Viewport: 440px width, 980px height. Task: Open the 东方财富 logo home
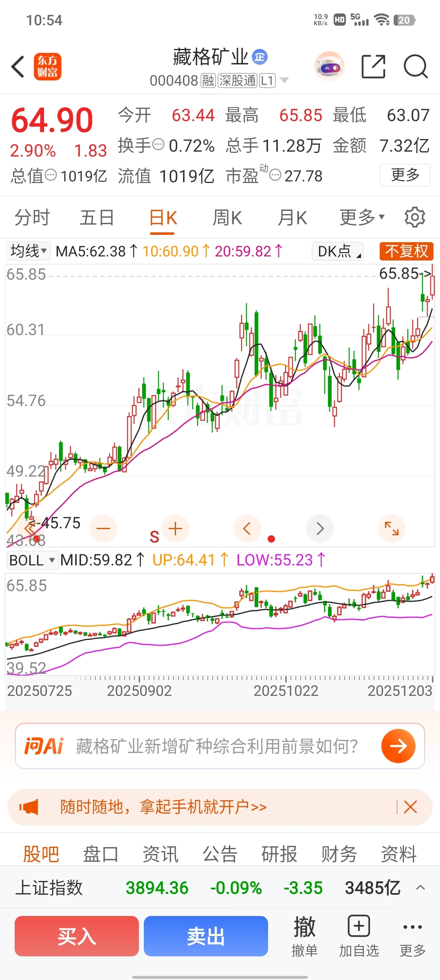[x=48, y=66]
